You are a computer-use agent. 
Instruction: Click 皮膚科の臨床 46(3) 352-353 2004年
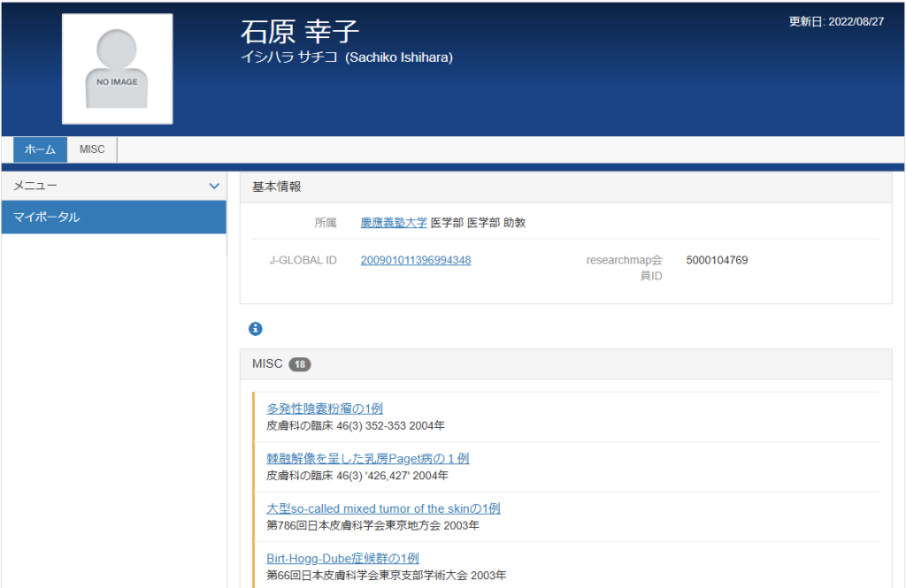click(356, 425)
